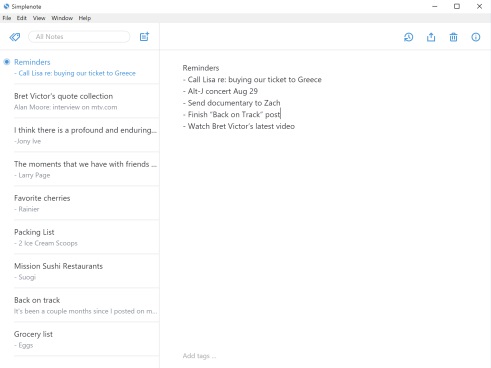Focus the All Notes search field

click(x=79, y=37)
